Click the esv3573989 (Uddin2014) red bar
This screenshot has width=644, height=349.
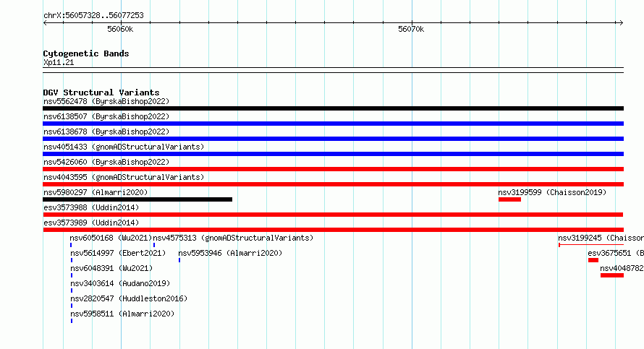333,230
